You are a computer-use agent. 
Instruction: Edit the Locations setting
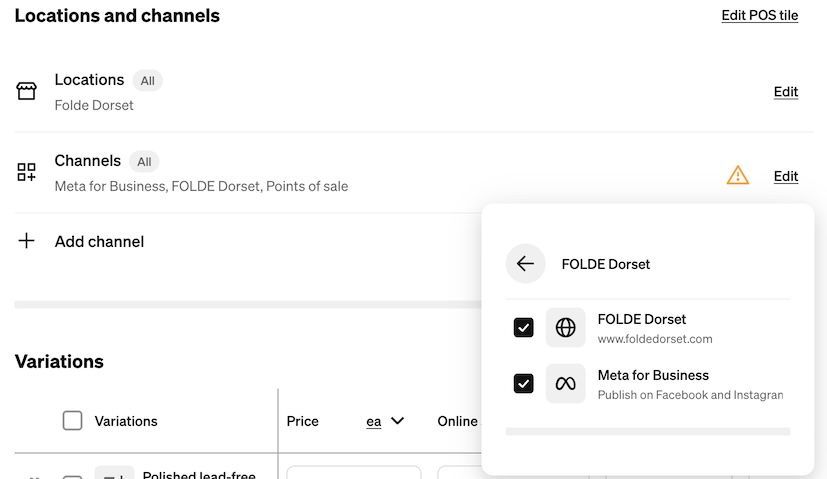click(x=786, y=92)
